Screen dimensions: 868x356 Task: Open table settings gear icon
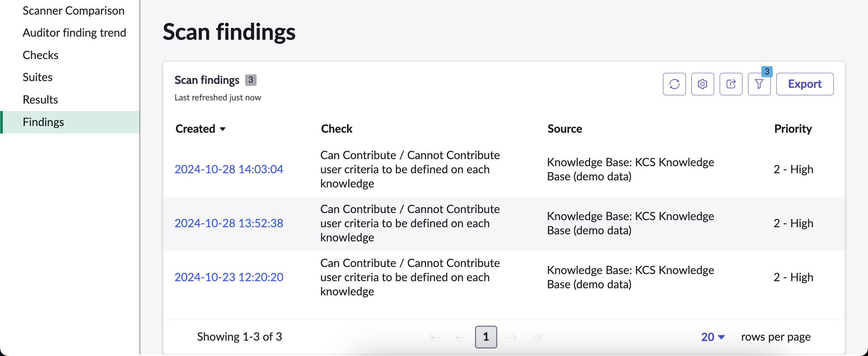click(702, 84)
